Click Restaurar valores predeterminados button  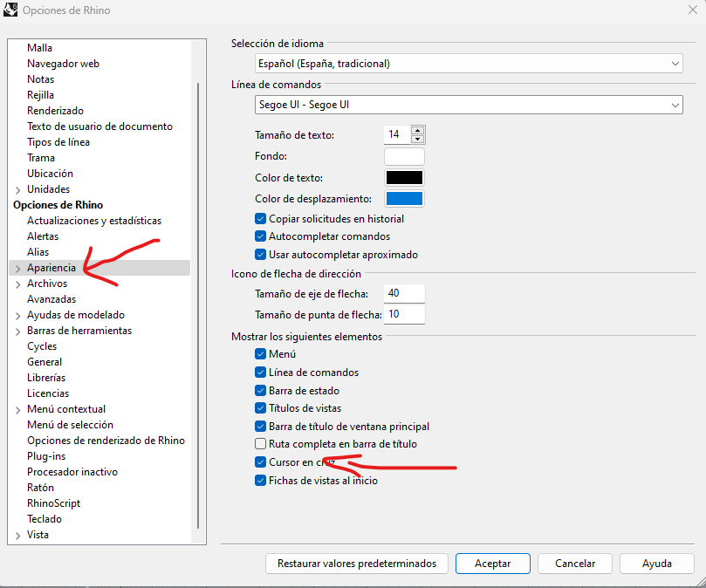[357, 564]
